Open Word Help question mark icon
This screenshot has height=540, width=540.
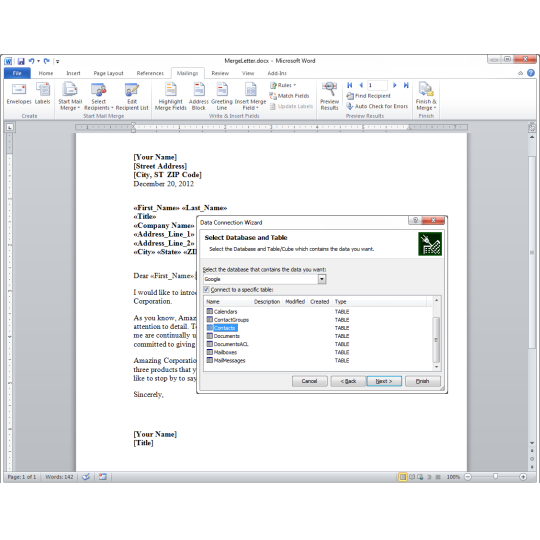[x=531, y=73]
